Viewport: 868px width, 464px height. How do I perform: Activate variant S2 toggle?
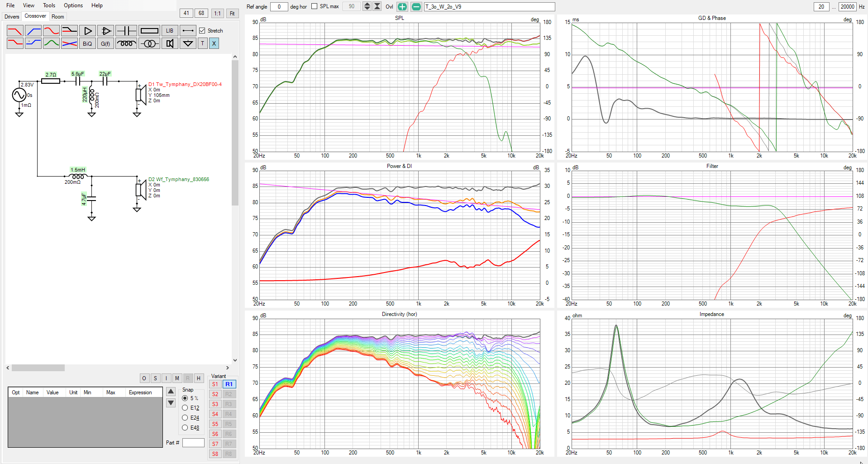(215, 394)
